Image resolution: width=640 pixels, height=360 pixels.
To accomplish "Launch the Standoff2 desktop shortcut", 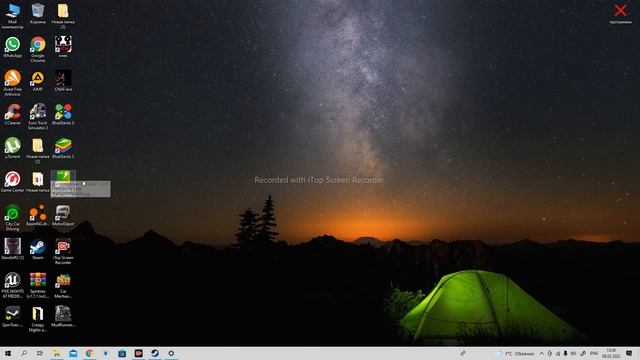I will pyautogui.click(x=13, y=249).
